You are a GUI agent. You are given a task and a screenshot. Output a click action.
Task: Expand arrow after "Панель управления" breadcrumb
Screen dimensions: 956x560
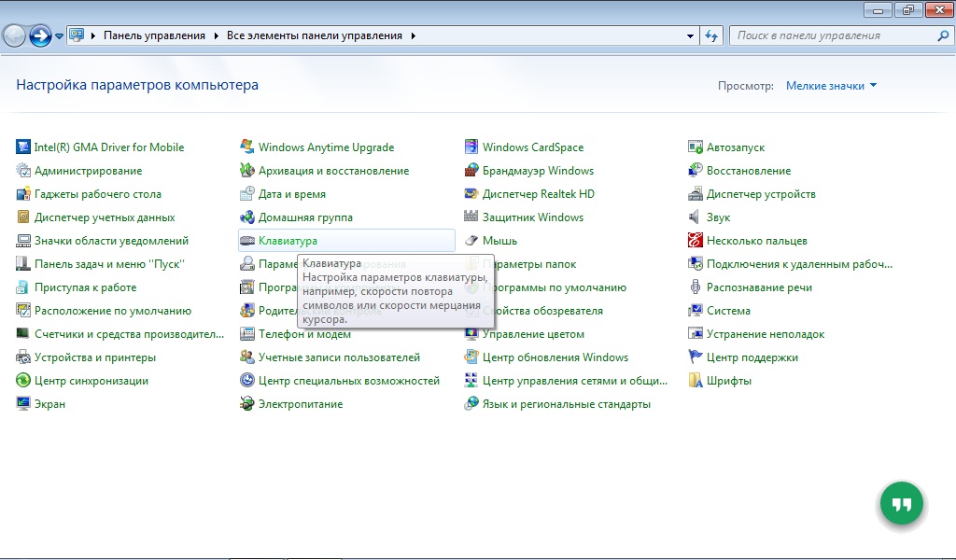click(216, 36)
